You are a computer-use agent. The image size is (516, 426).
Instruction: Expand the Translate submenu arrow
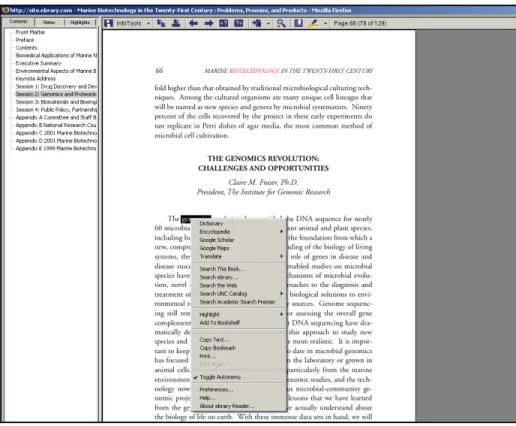pyautogui.click(x=282, y=256)
